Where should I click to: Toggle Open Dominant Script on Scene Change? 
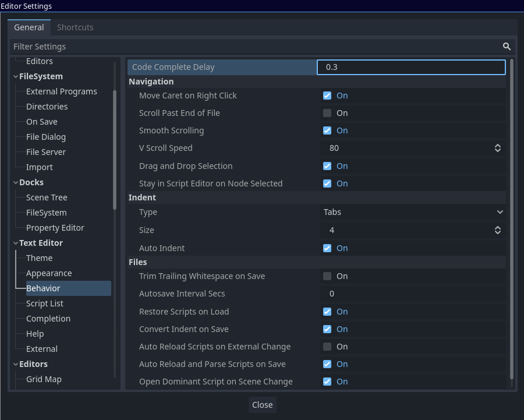[x=327, y=382]
